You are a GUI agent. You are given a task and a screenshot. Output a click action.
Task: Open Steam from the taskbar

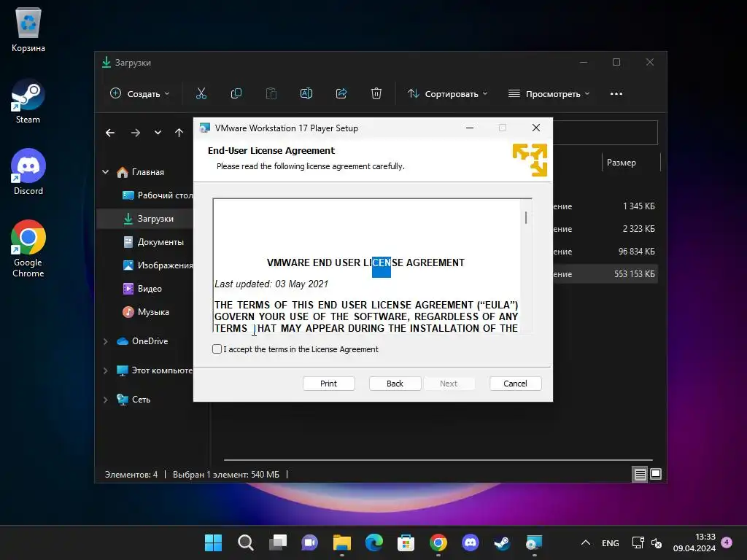point(502,542)
